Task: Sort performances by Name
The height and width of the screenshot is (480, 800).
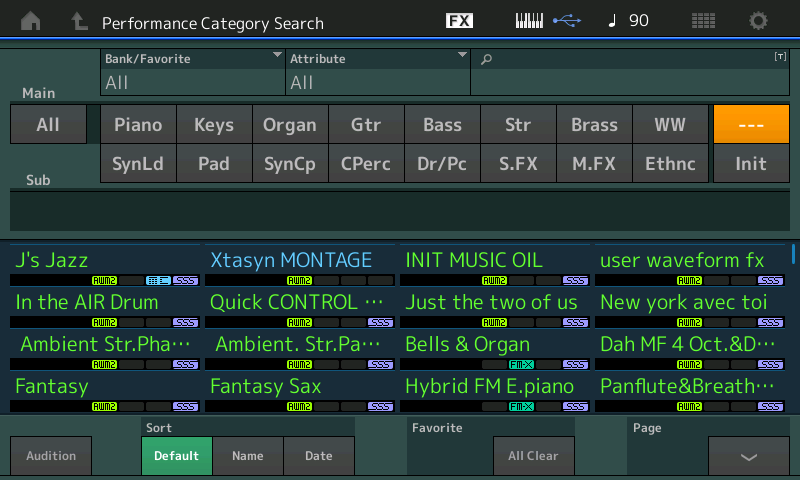Action: coord(248,456)
